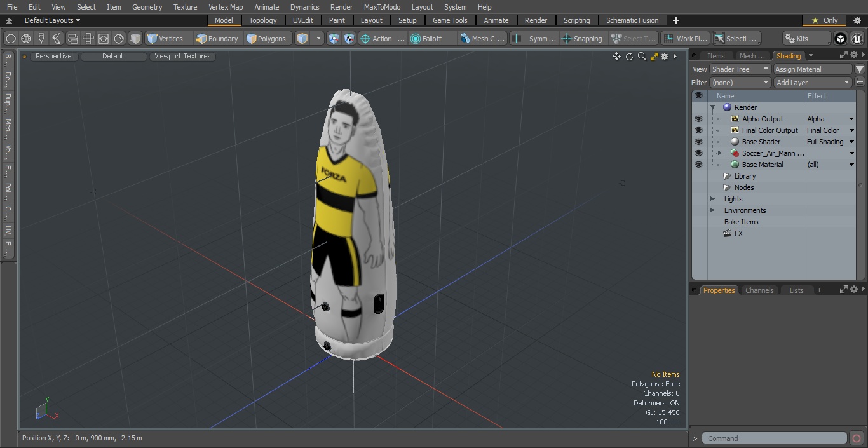Click the shader tree filter funnel icon
Image resolution: width=868 pixels, height=448 pixels.
tap(860, 69)
